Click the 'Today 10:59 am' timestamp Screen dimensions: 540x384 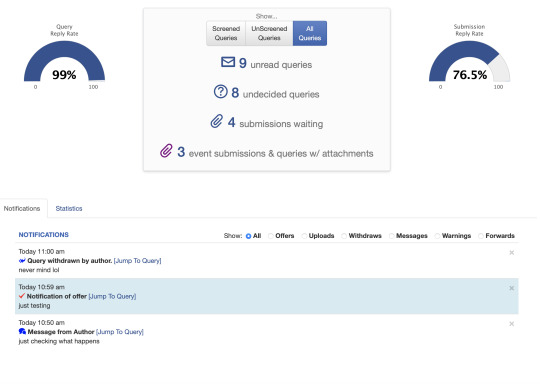pos(42,287)
